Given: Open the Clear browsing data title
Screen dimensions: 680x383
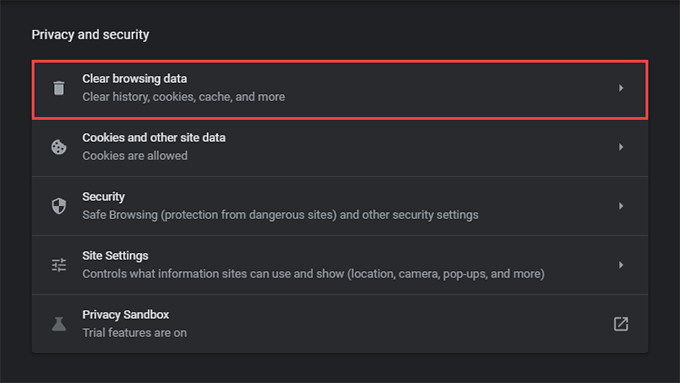Looking at the screenshot, I should point(135,79).
